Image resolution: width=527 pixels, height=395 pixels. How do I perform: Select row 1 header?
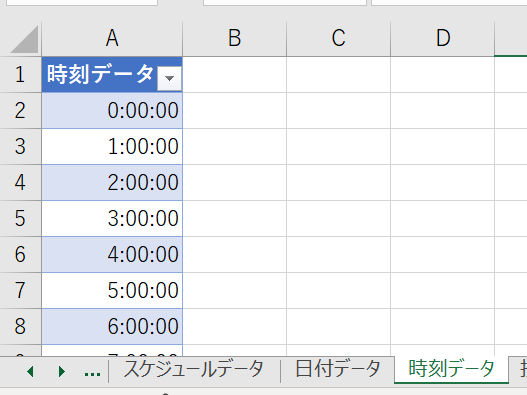pos(20,75)
